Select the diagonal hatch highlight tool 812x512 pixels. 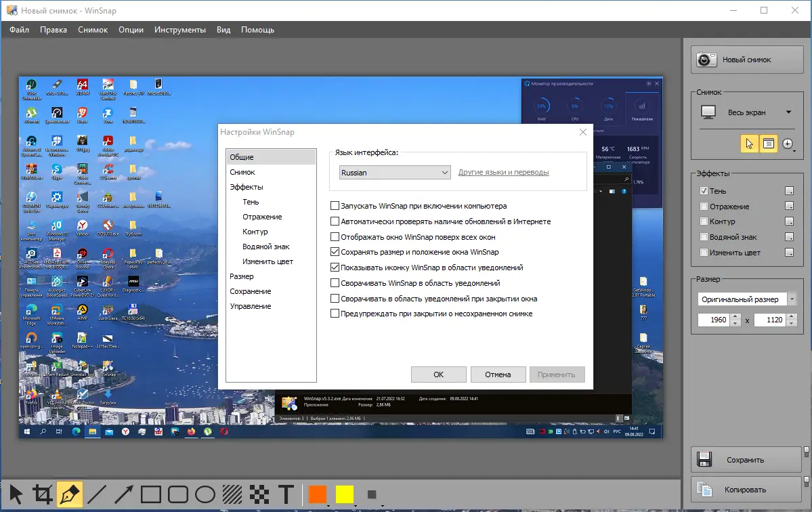coord(232,494)
